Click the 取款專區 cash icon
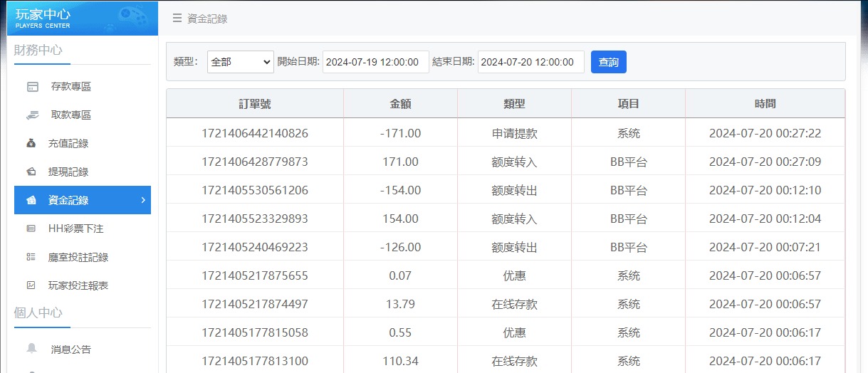 32,115
